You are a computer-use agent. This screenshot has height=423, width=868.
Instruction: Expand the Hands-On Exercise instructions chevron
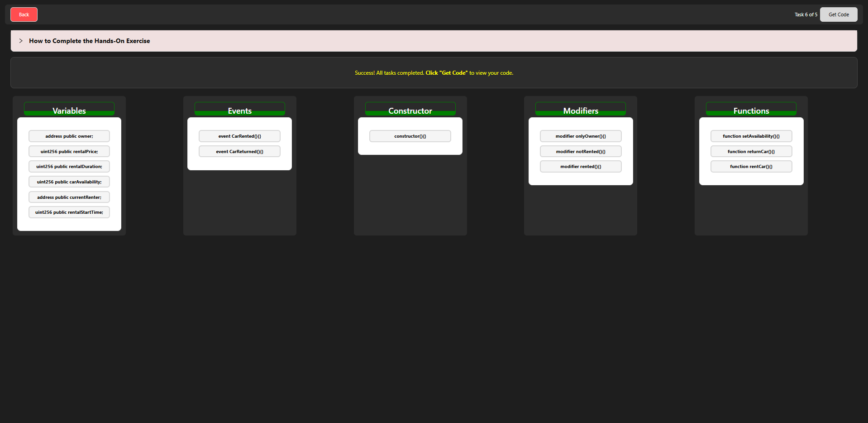point(21,41)
